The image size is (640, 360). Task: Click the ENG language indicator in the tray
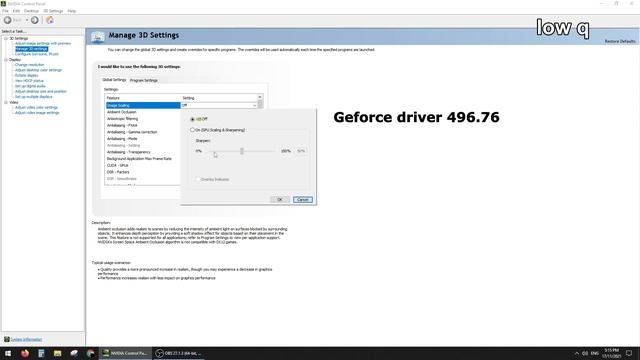click(x=595, y=353)
